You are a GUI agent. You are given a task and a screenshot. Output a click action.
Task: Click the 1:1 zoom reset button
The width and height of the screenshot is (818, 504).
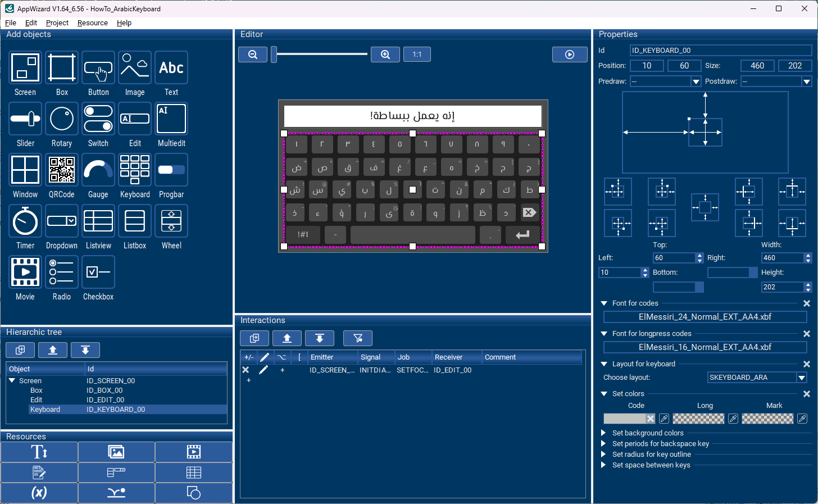pyautogui.click(x=417, y=55)
